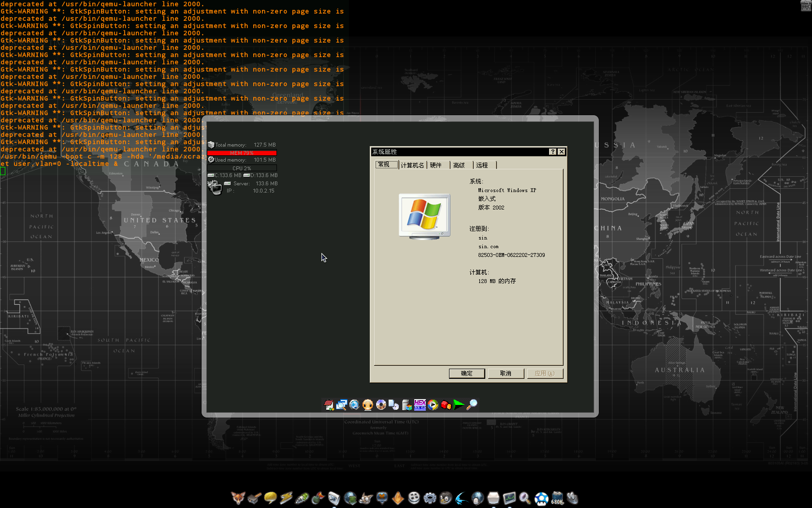Click the C: drive icon in monitor

point(211,175)
